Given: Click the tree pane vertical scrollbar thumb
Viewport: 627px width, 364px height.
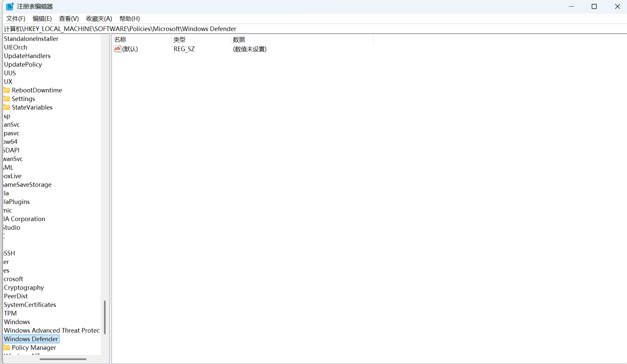Looking at the screenshot, I should tap(105, 317).
